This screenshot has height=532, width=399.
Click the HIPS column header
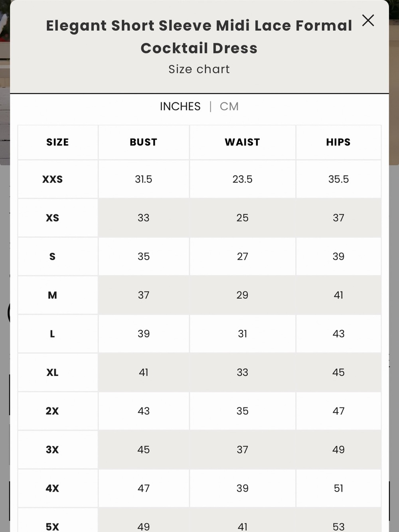[338, 142]
